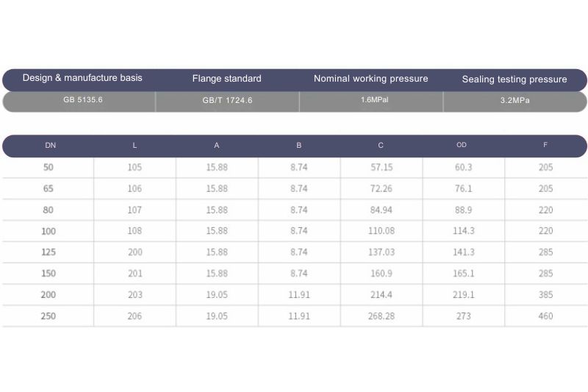588x392 pixels.
Task: Click the "Design & manufacture basis" header
Action: 82,78
